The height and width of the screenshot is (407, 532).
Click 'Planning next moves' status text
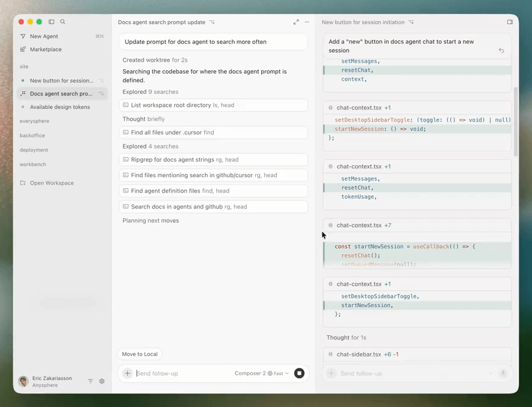point(151,221)
